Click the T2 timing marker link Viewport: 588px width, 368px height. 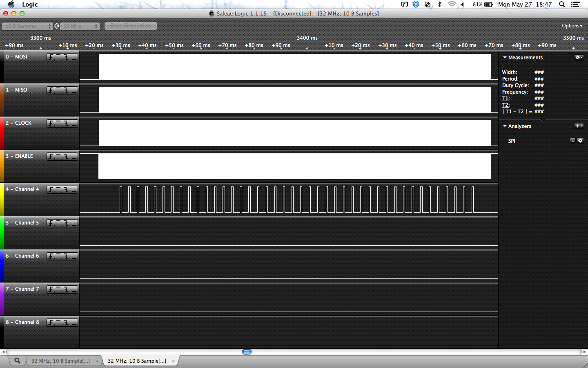click(x=506, y=105)
